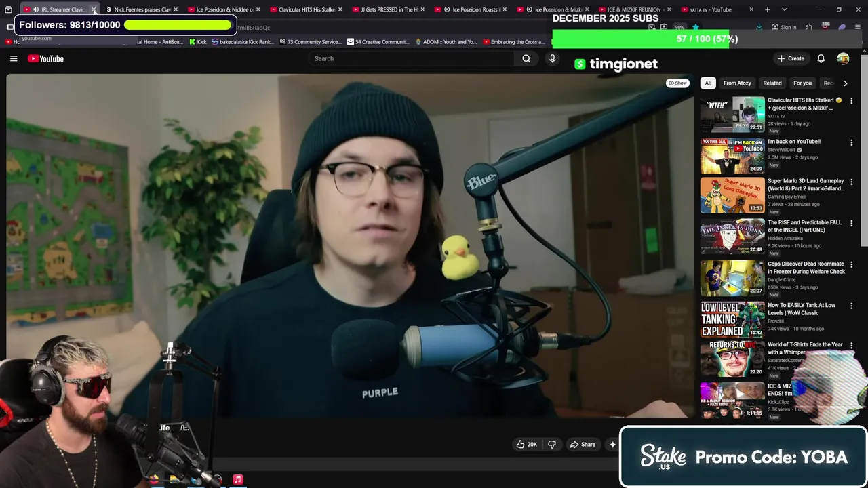Open LOW LEVEL TANKING EXPLAINED thumbnail
The image size is (868, 488).
(x=732, y=319)
